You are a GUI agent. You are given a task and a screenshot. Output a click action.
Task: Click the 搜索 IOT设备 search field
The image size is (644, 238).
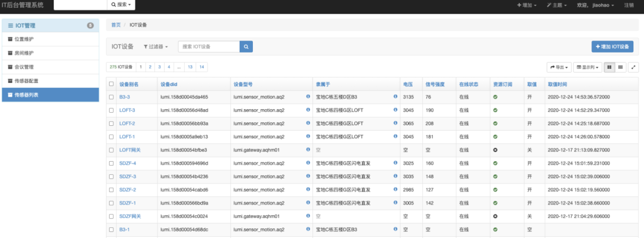(209, 47)
